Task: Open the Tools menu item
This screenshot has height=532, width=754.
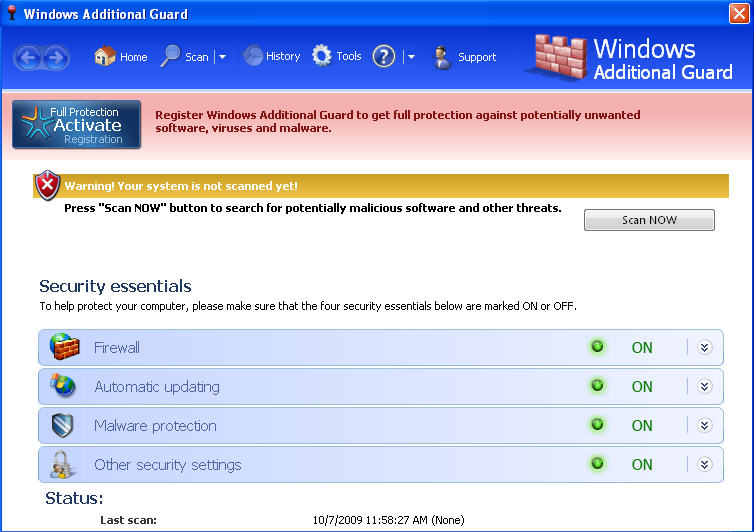Action: [349, 56]
